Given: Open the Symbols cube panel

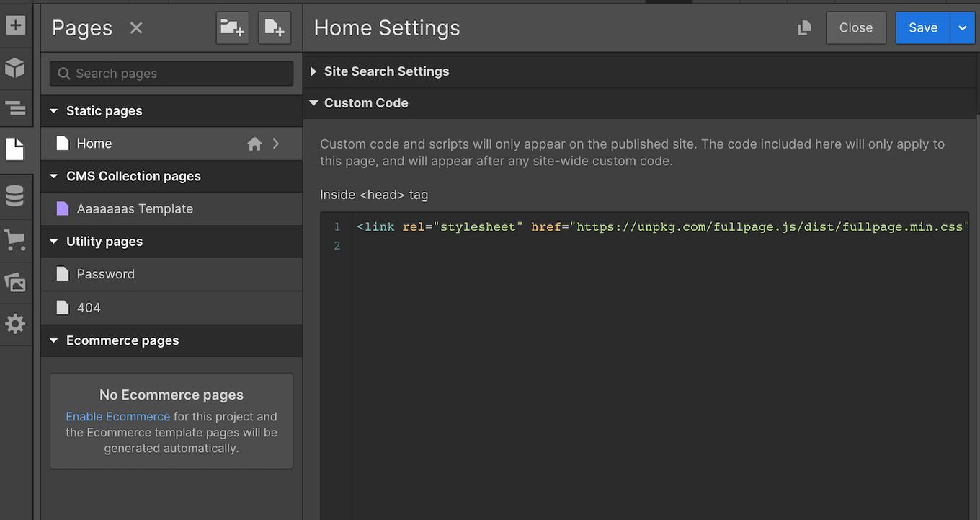Looking at the screenshot, I should (15, 69).
